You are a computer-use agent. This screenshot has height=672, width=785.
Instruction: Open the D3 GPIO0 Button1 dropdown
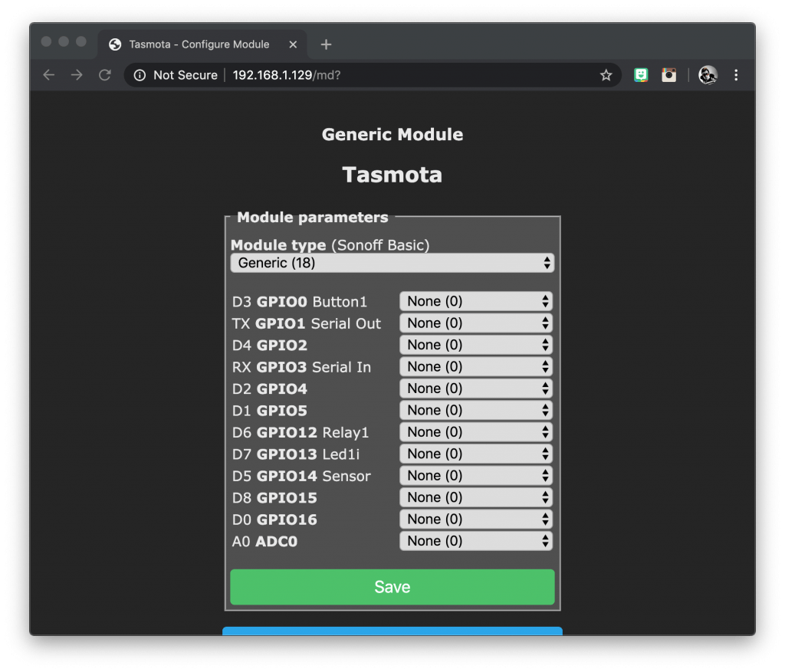pyautogui.click(x=475, y=301)
